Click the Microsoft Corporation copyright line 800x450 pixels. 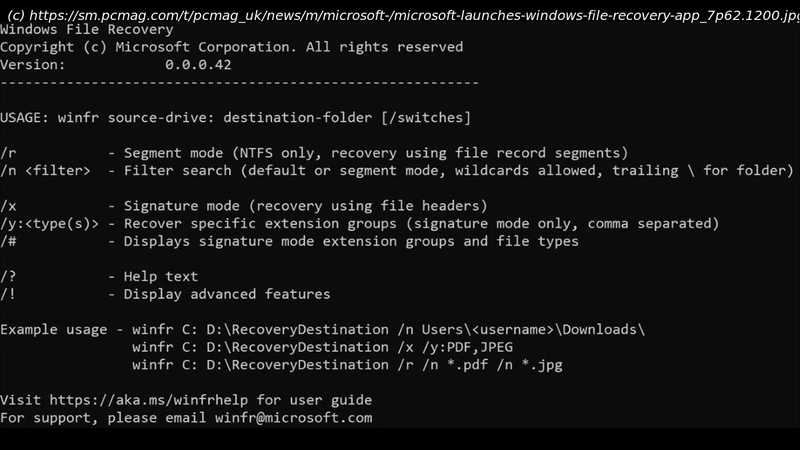click(x=231, y=47)
